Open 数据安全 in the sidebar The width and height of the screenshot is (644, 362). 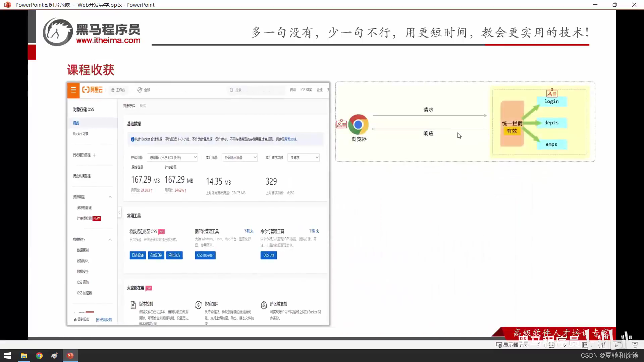click(83, 272)
